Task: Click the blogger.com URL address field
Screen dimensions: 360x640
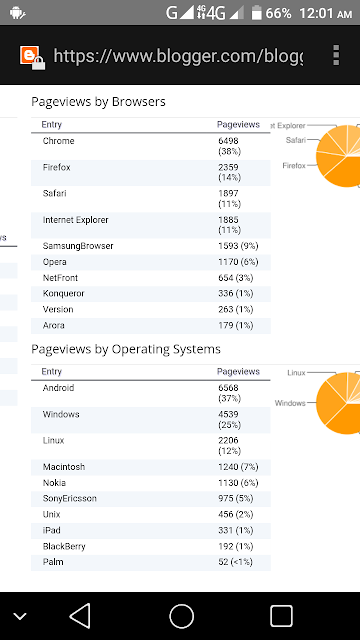Action: (178, 56)
